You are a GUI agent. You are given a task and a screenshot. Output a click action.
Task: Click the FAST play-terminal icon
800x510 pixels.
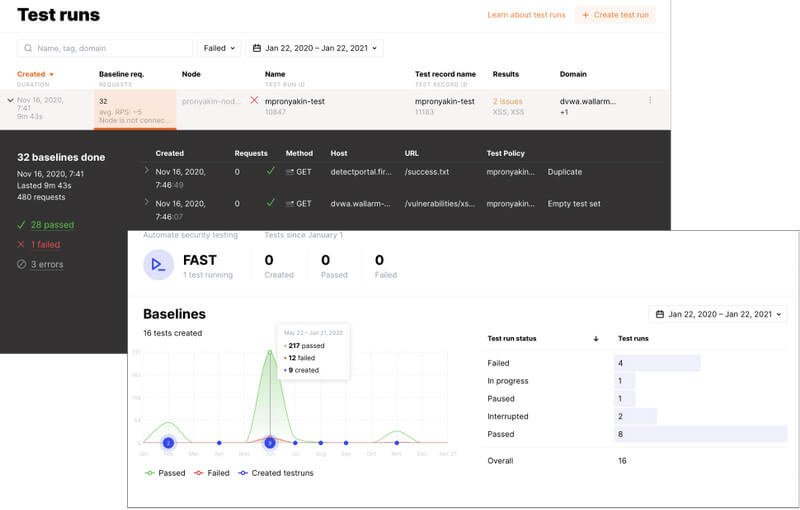[x=158, y=265]
